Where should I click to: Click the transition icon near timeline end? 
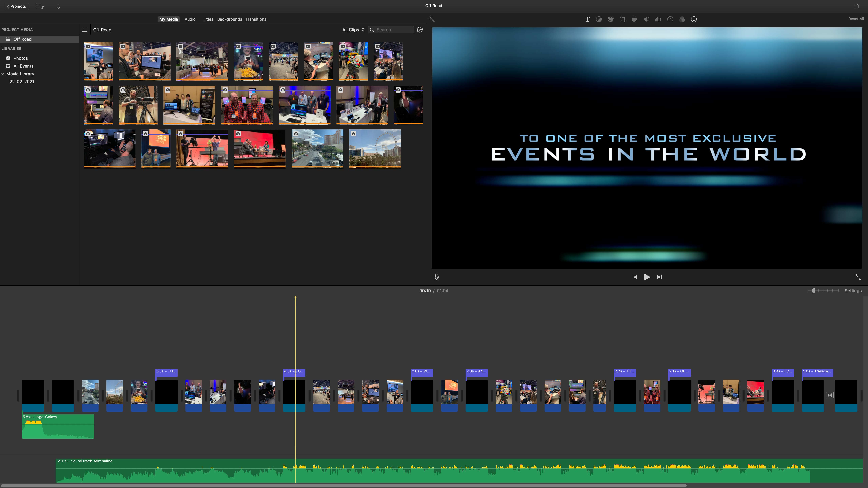[x=830, y=395]
